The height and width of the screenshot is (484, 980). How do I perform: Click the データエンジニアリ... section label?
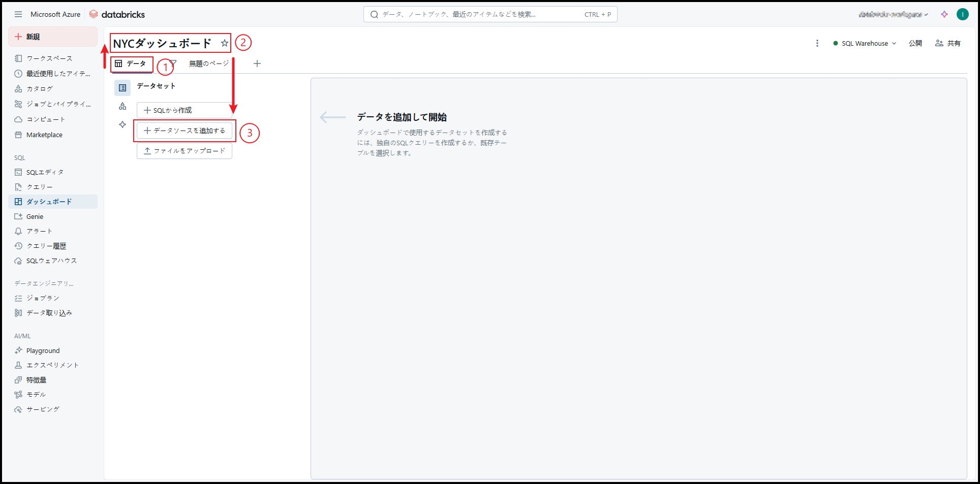pyautogui.click(x=44, y=283)
